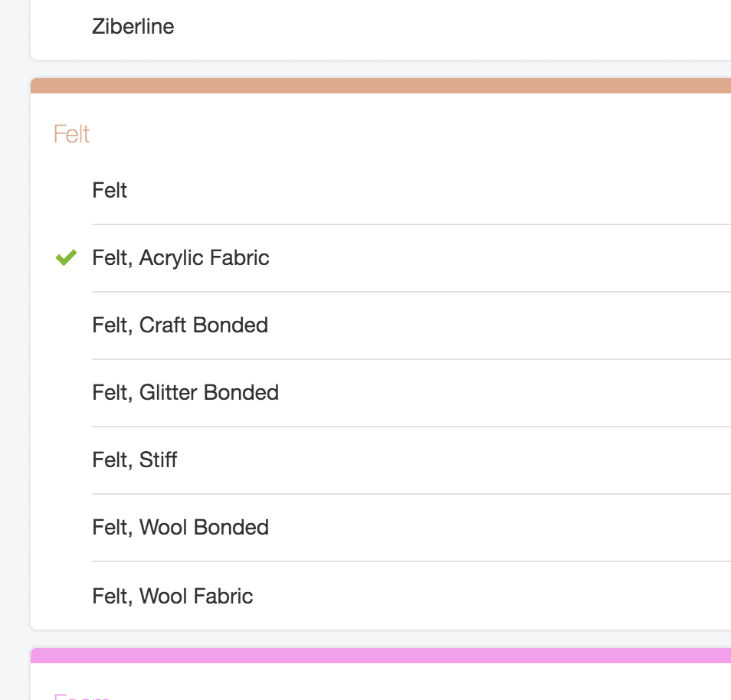Select Felt, Glitter Bonded material

point(411,392)
